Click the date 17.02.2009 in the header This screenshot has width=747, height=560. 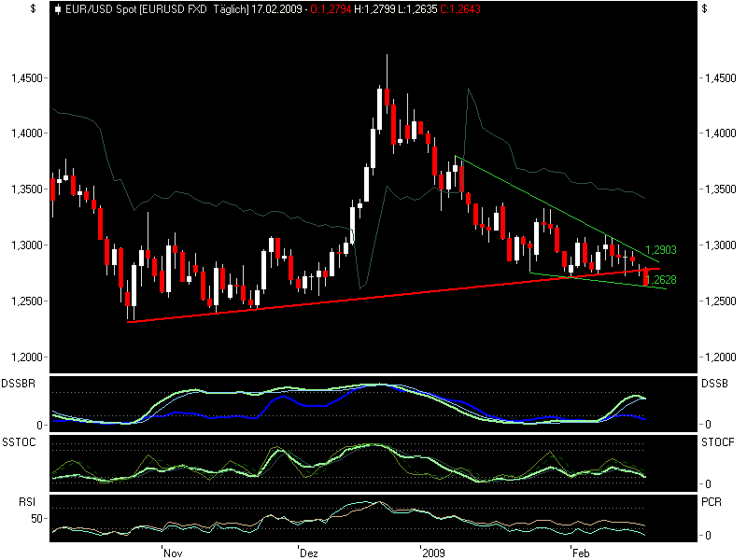[276, 9]
